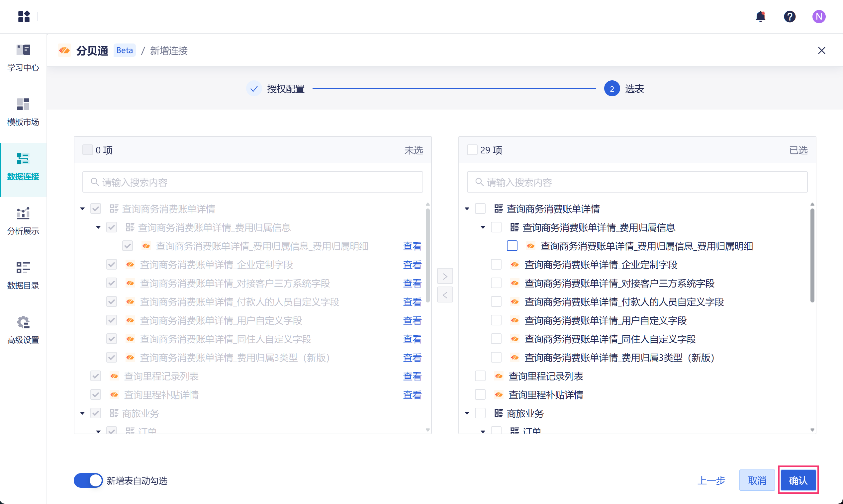The image size is (843, 504).
Task: Open the user avatar N menu
Action: tap(818, 16)
